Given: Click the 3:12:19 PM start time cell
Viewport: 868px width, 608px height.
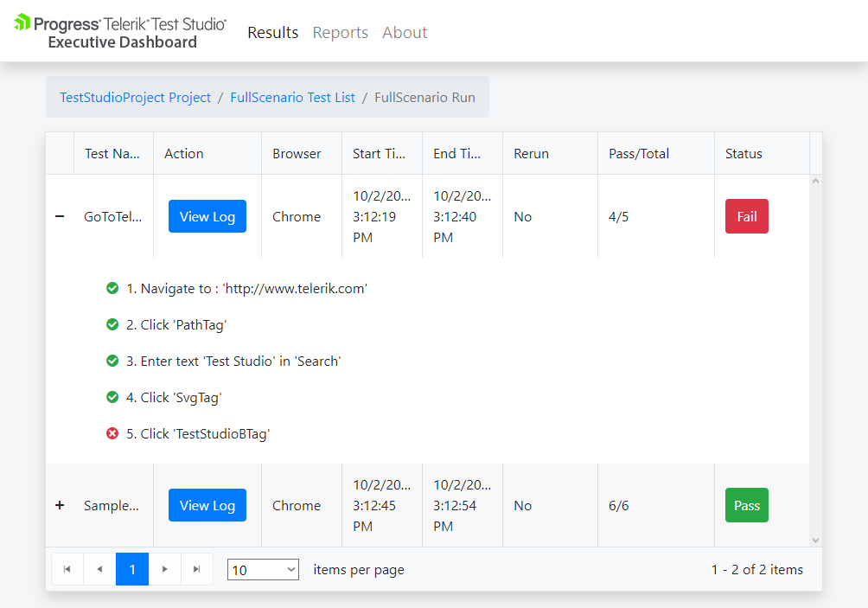Looking at the screenshot, I should pyautogui.click(x=382, y=216).
